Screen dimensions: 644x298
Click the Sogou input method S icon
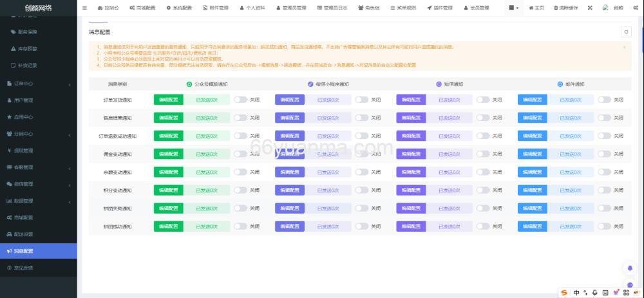pos(565,293)
